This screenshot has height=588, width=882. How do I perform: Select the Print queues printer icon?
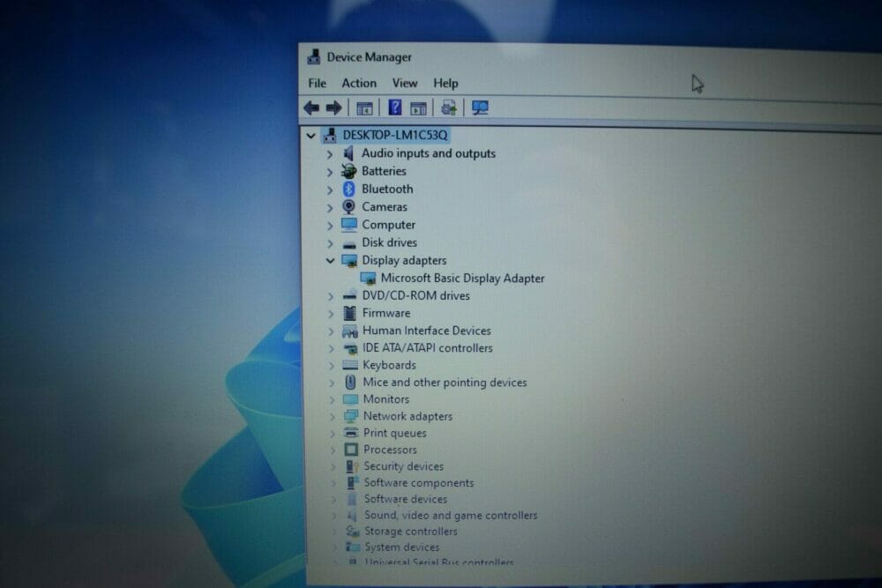pyautogui.click(x=350, y=433)
